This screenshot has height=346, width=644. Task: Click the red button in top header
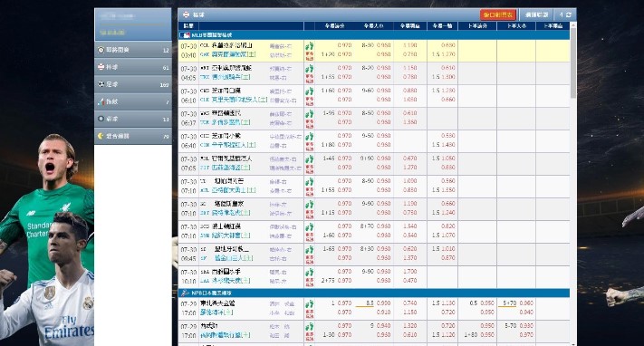(498, 14)
